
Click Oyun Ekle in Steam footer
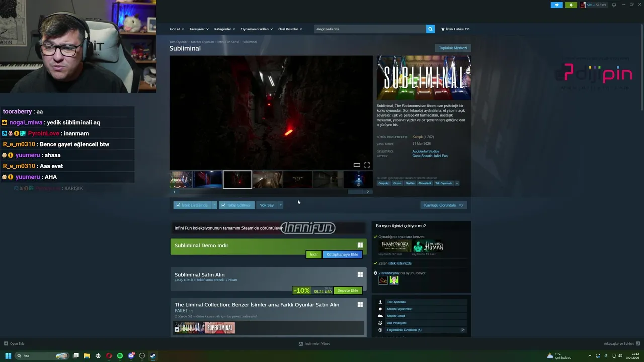[14, 344]
